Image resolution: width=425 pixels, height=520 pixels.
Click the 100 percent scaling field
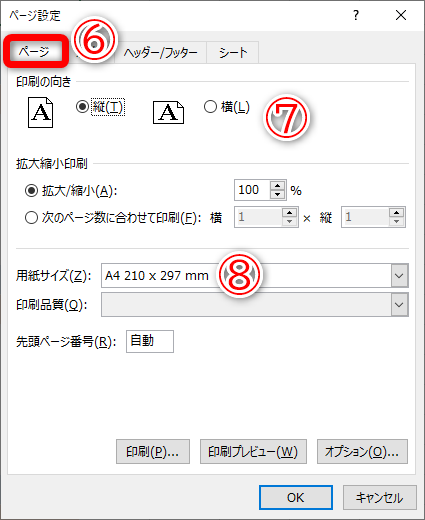coord(252,190)
